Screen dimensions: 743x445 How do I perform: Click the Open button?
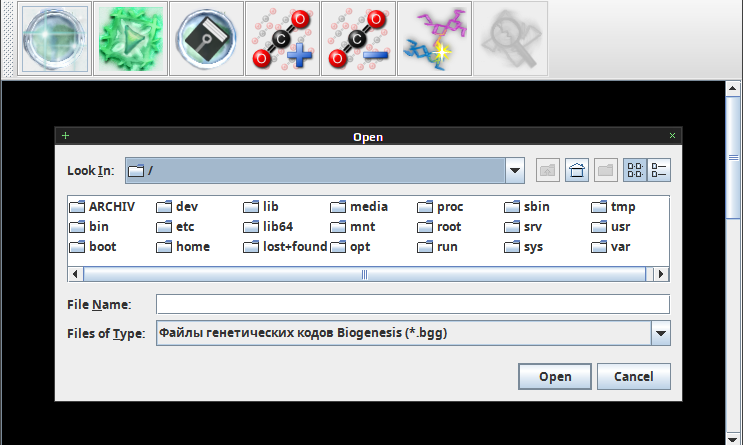(555, 376)
